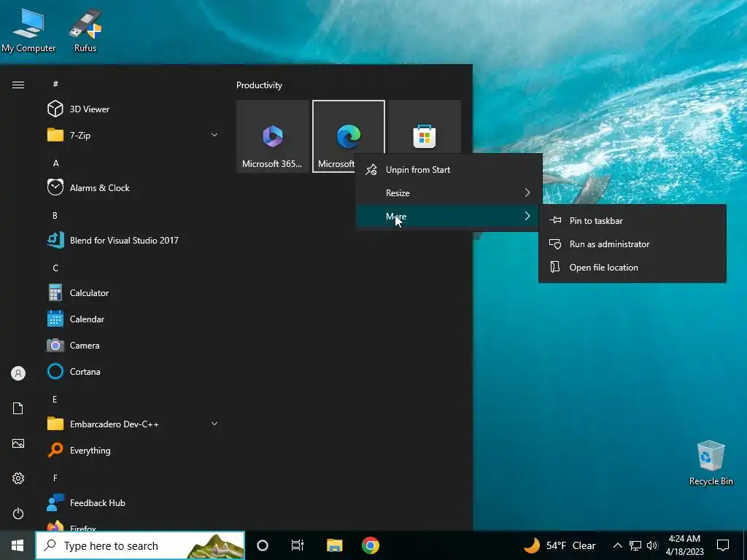Viewport: 747px width, 560px height.
Task: Click the C letter header
Action: [55, 268]
